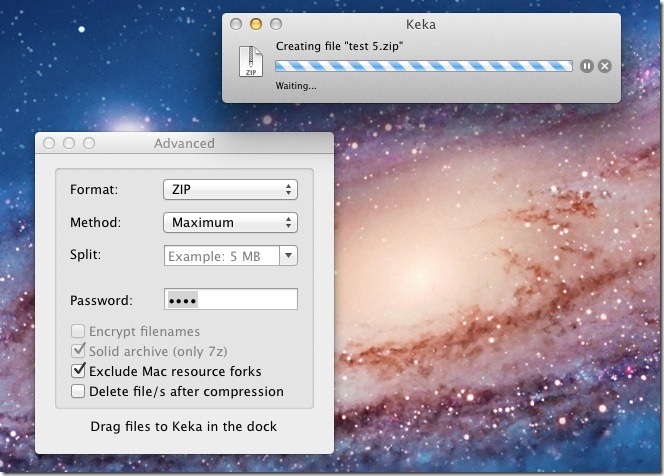
Task: Click the Split size input field
Action: [x=221, y=256]
